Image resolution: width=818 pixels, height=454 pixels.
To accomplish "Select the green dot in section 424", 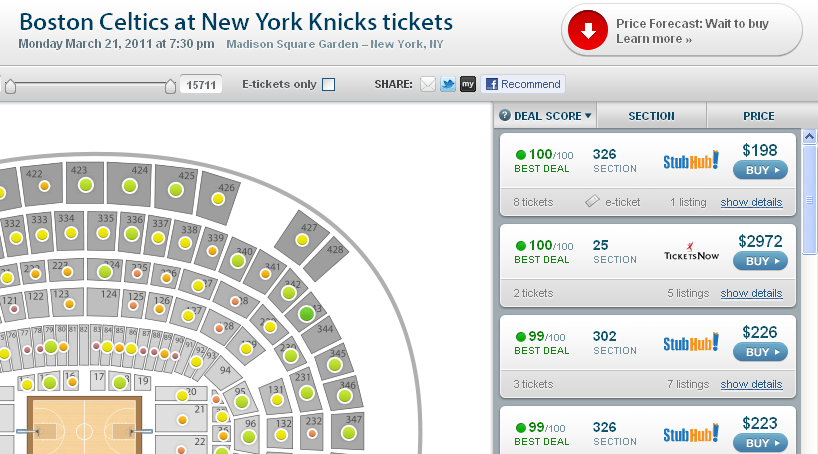I will (130, 186).
